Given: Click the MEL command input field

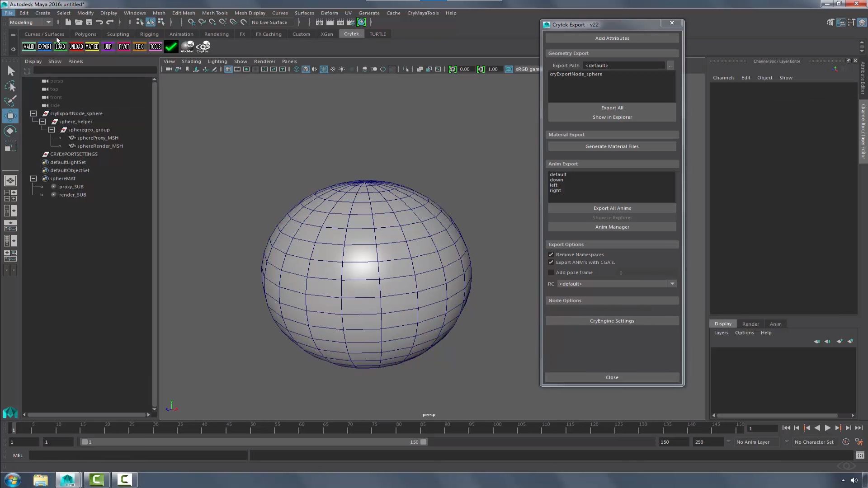Looking at the screenshot, I should click(x=138, y=455).
